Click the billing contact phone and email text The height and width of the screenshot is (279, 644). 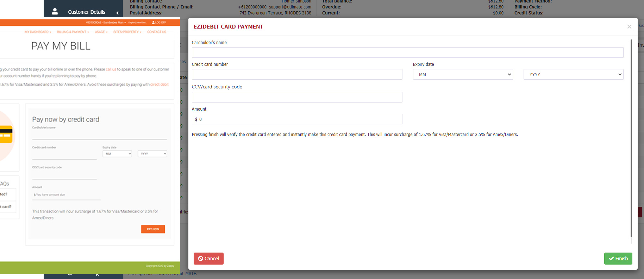click(x=275, y=7)
